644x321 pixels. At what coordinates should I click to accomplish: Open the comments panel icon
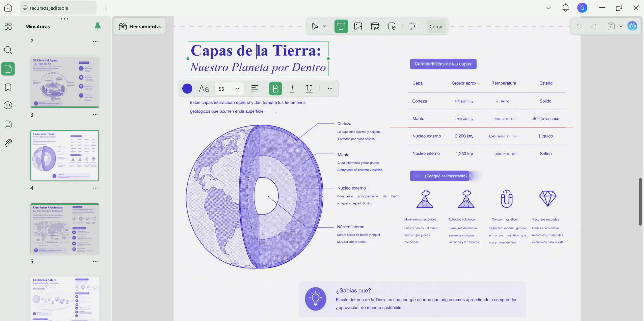[8, 106]
